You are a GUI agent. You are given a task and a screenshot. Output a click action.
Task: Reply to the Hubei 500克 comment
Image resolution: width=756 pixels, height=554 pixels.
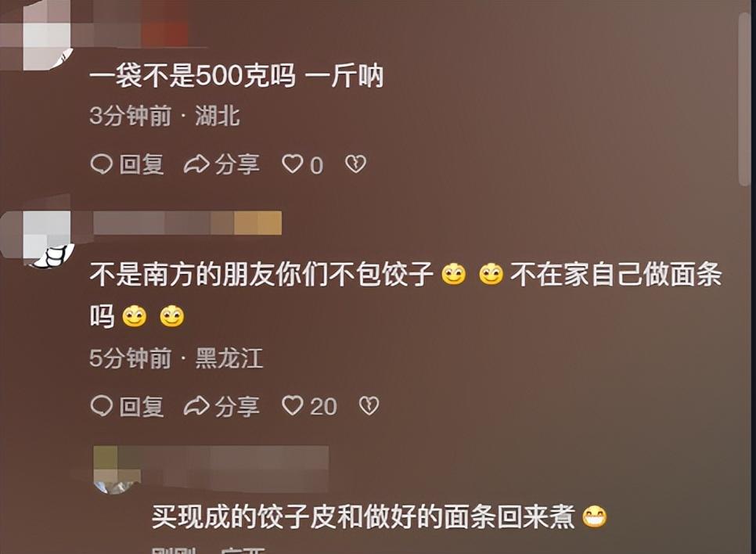tap(128, 164)
